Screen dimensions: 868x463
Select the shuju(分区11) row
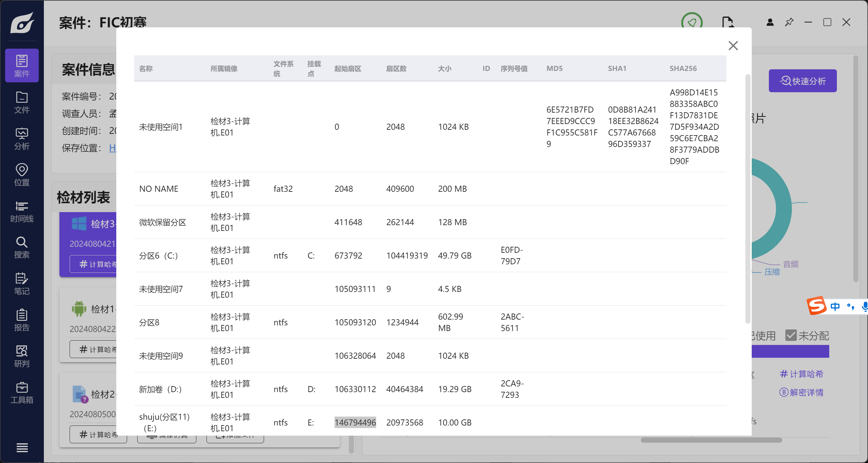click(430, 421)
